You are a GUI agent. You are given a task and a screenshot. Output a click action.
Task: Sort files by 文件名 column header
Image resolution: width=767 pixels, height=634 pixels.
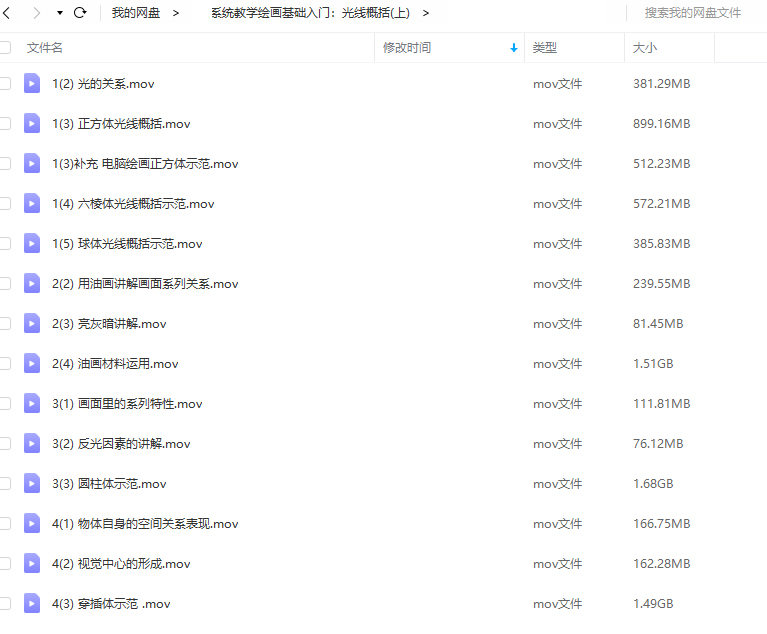point(45,48)
